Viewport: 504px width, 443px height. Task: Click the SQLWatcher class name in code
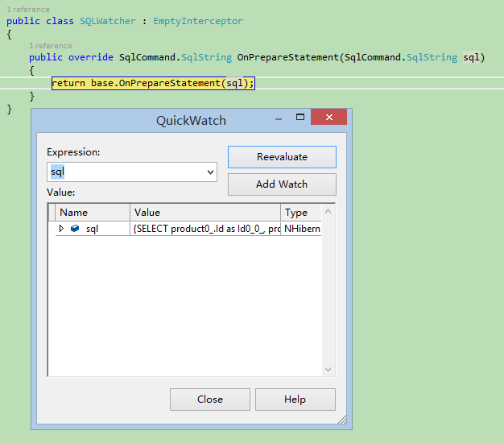[x=108, y=21]
